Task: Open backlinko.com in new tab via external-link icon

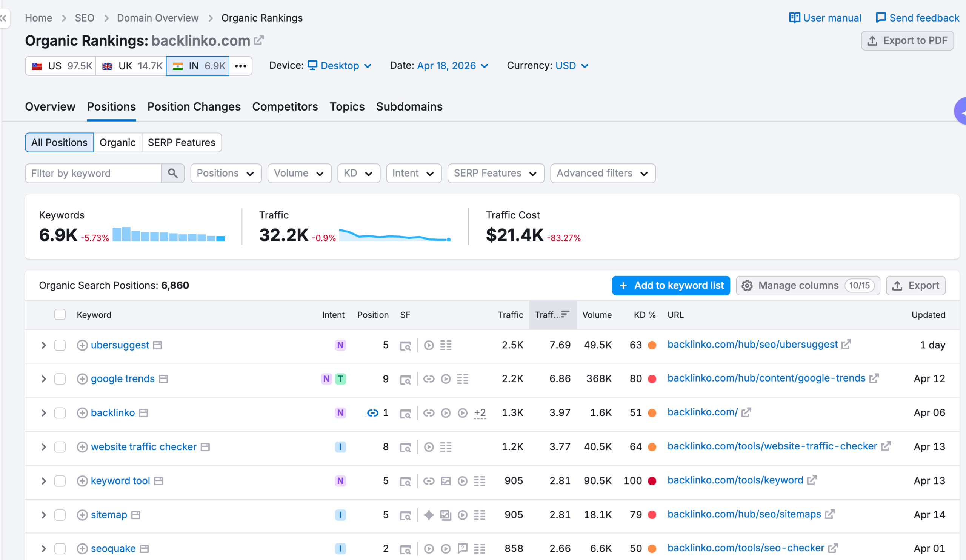Action: (x=746, y=412)
